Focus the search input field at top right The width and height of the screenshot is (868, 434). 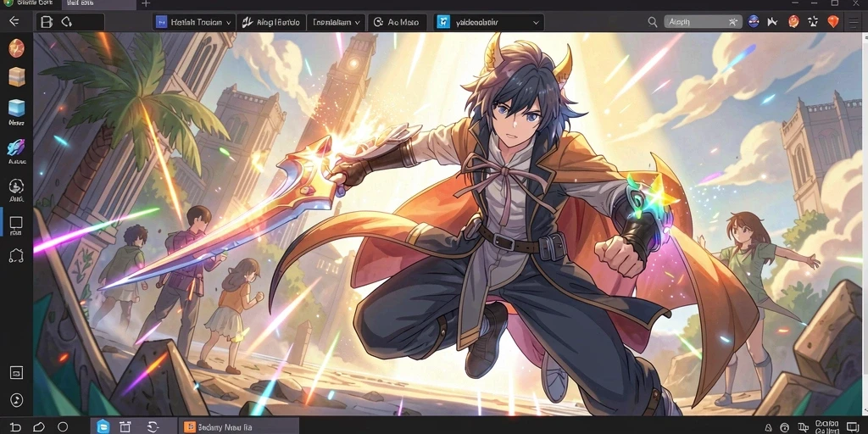click(703, 22)
